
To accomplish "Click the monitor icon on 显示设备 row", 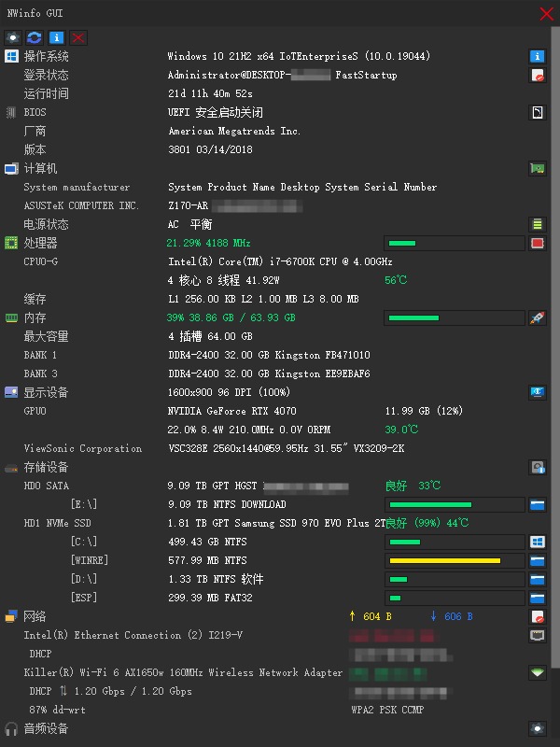I will [537, 392].
